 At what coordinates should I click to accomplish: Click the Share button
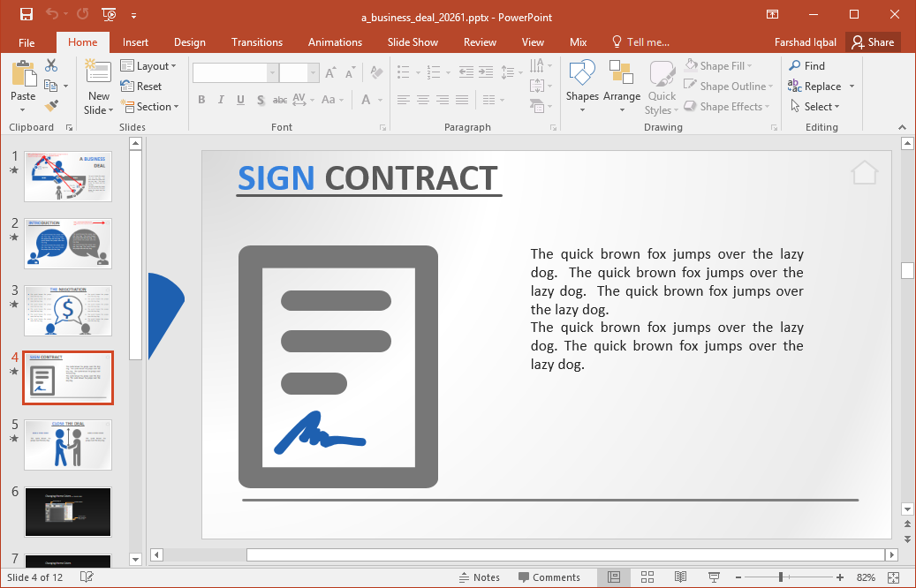[x=873, y=42]
